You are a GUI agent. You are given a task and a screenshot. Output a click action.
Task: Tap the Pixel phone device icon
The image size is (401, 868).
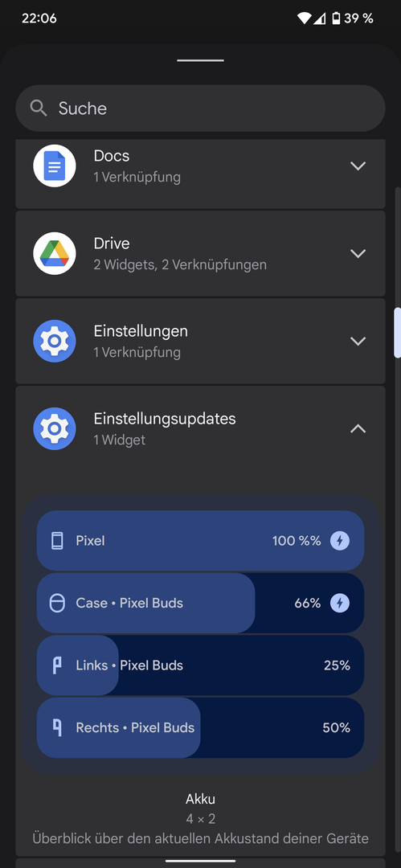tap(57, 541)
